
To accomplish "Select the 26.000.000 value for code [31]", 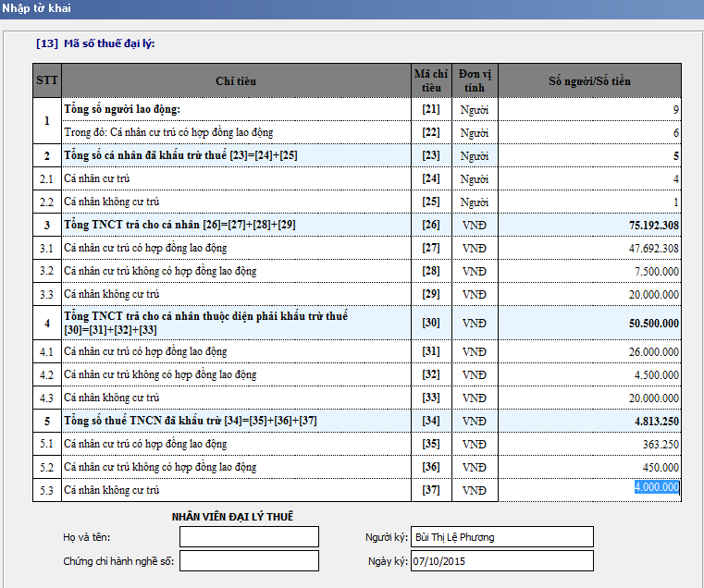I will click(x=589, y=351).
